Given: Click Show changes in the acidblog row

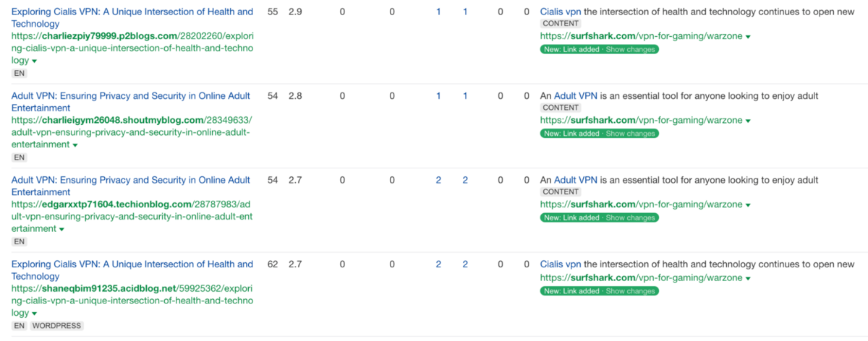Looking at the screenshot, I should point(630,290).
